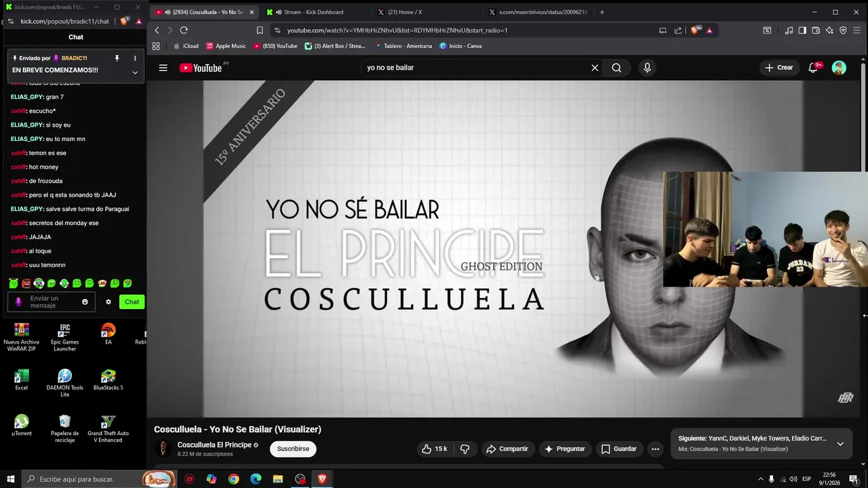Click the share page icon in address bar

(x=678, y=30)
